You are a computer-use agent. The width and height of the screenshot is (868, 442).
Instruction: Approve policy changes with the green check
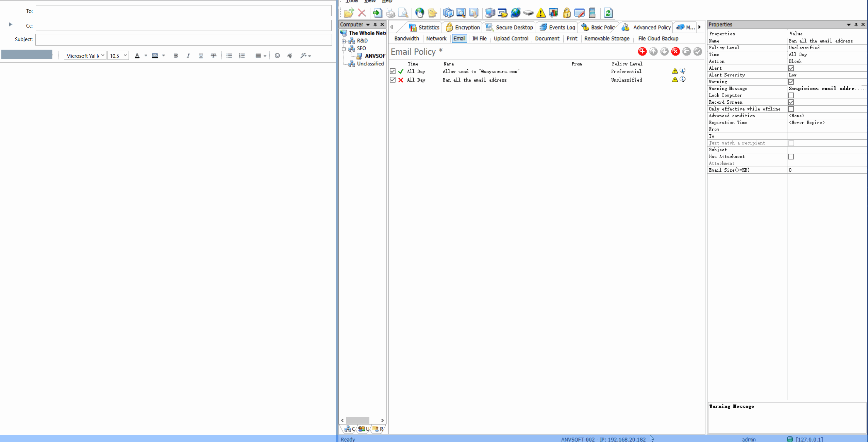click(697, 52)
